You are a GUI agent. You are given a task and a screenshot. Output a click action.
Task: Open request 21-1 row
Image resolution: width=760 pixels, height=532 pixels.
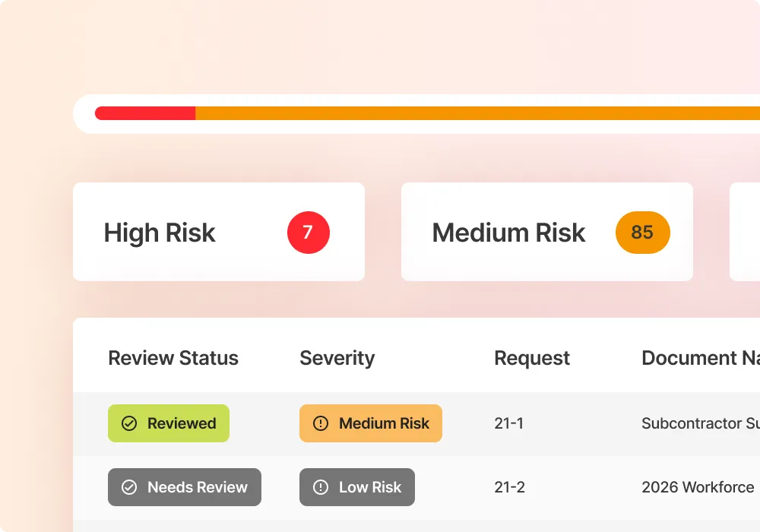tap(508, 423)
